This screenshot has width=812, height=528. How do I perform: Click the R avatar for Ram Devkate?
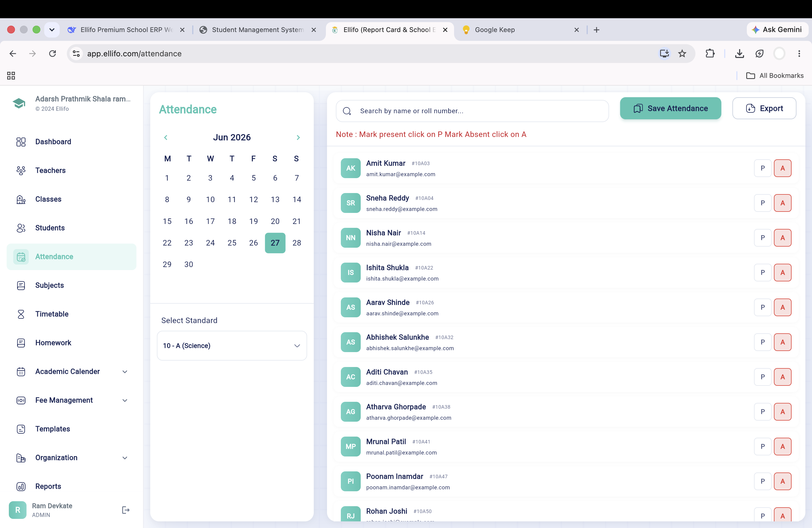pyautogui.click(x=17, y=510)
